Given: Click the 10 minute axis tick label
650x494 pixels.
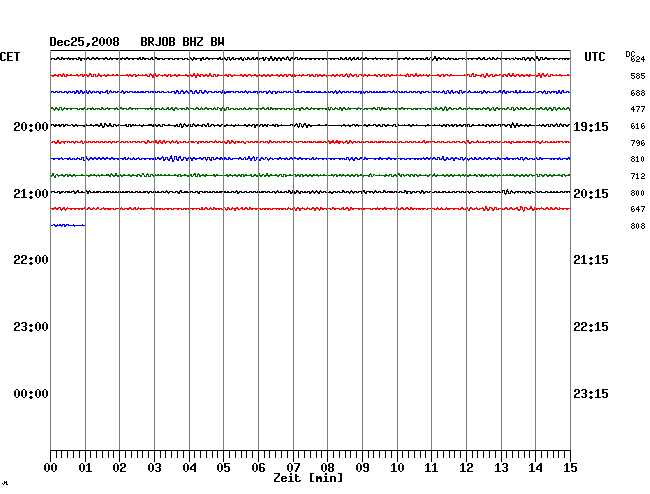Looking at the screenshot, I should tap(397, 468).
